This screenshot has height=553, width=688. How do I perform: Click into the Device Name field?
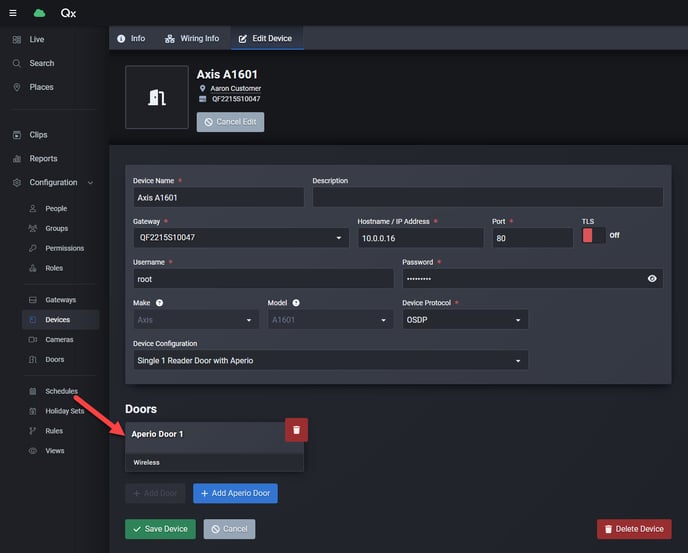[219, 198]
